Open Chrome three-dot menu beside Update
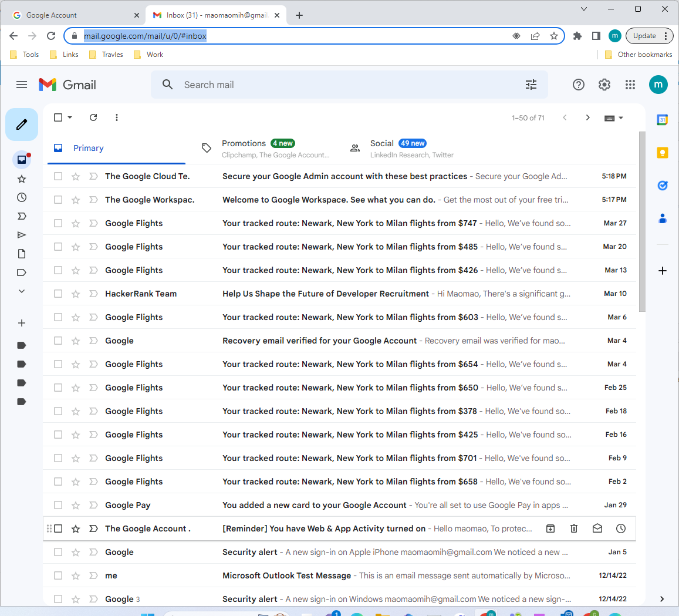Image resolution: width=679 pixels, height=616 pixels. tap(666, 36)
